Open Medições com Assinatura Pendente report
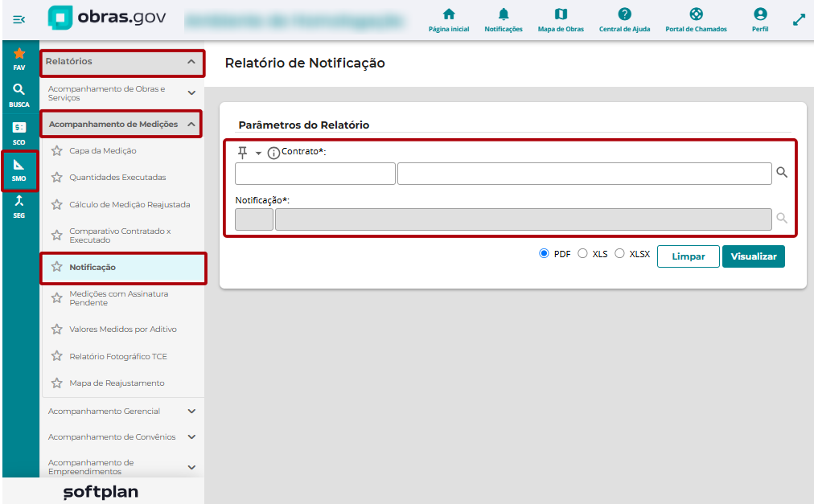Viewport: 814px width, 504px height. 119,298
